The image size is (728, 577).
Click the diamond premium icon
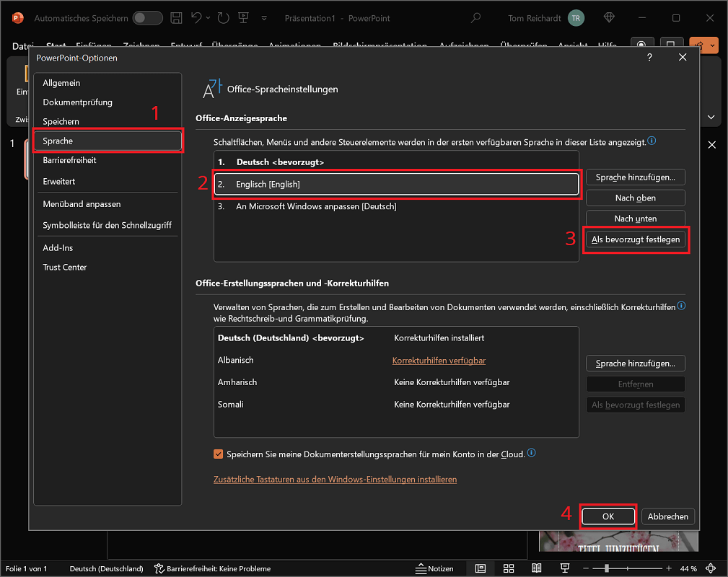609,17
